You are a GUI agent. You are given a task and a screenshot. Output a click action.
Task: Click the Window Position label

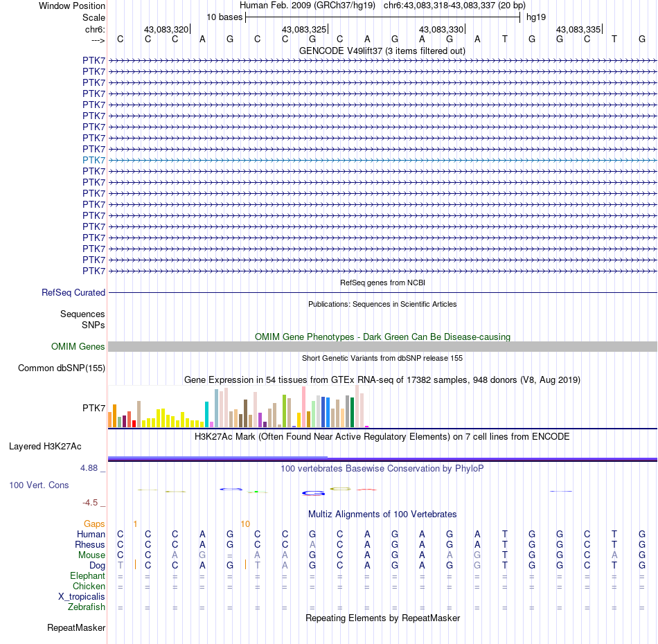point(72,6)
